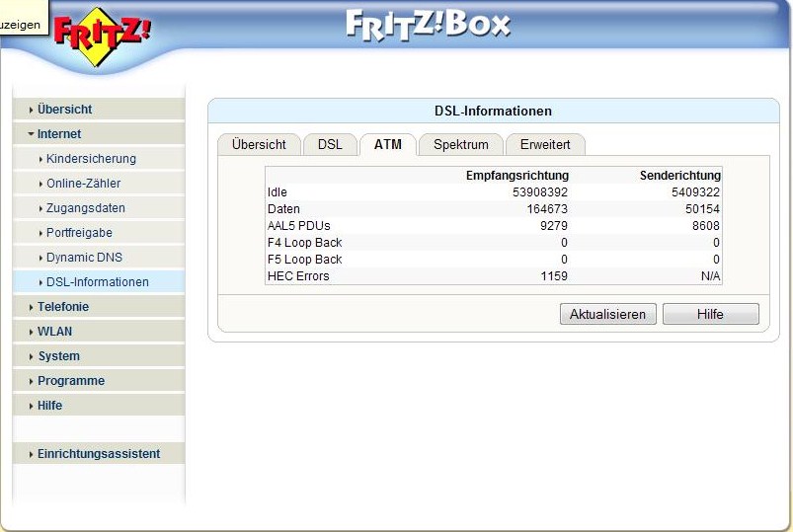
Task: Click the HEC Errors row label
Action: pos(298,276)
